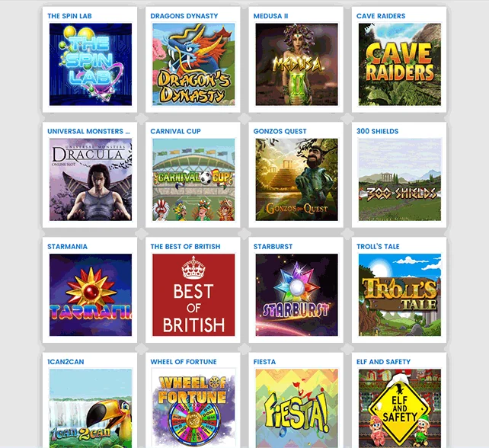
Task: Open Troll's Tale game image
Action: pos(399,295)
